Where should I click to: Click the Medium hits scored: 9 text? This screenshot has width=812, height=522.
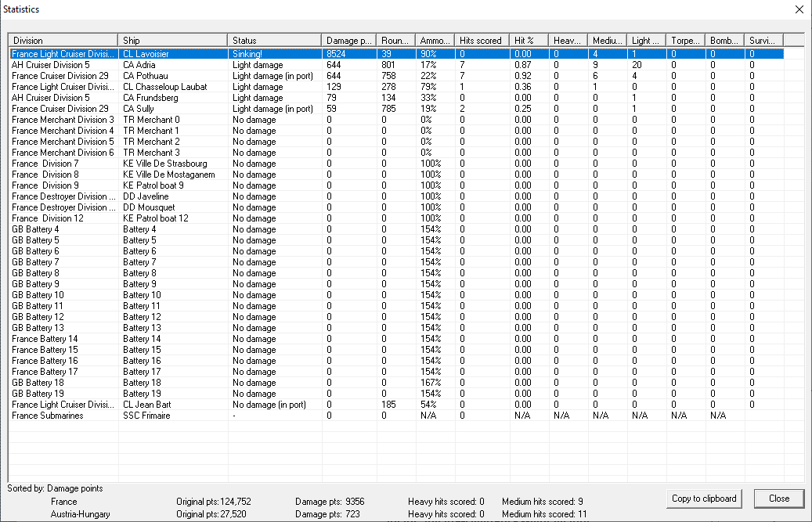pos(543,502)
